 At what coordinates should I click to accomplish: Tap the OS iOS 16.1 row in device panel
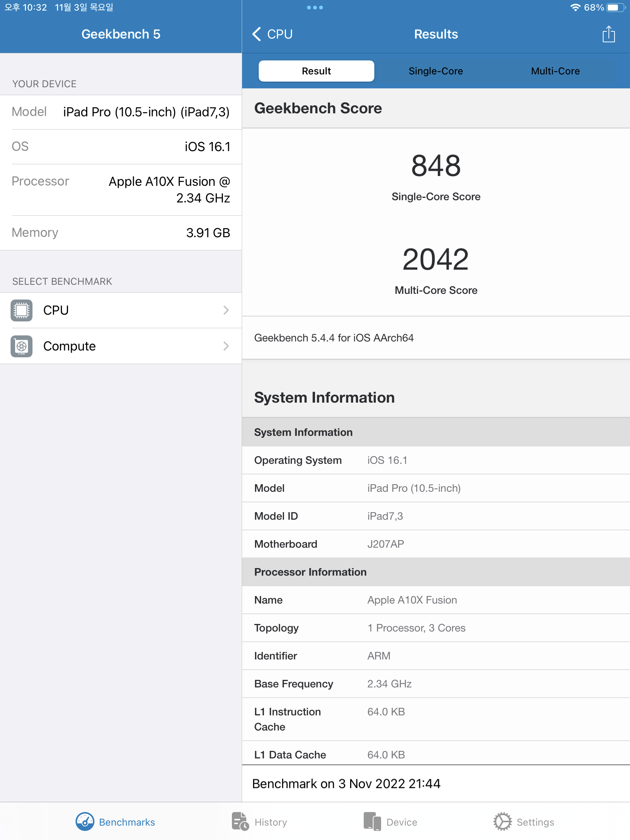point(121,147)
